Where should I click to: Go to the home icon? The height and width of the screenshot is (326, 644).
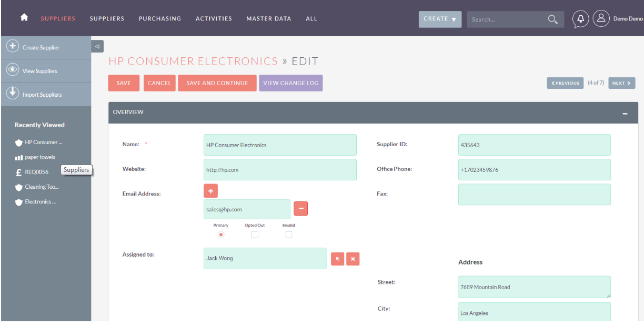(24, 17)
